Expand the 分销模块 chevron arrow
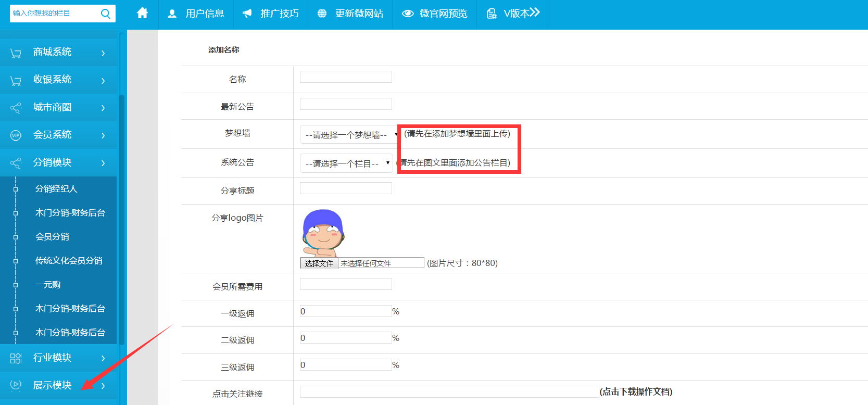The height and width of the screenshot is (405, 868). point(103,163)
